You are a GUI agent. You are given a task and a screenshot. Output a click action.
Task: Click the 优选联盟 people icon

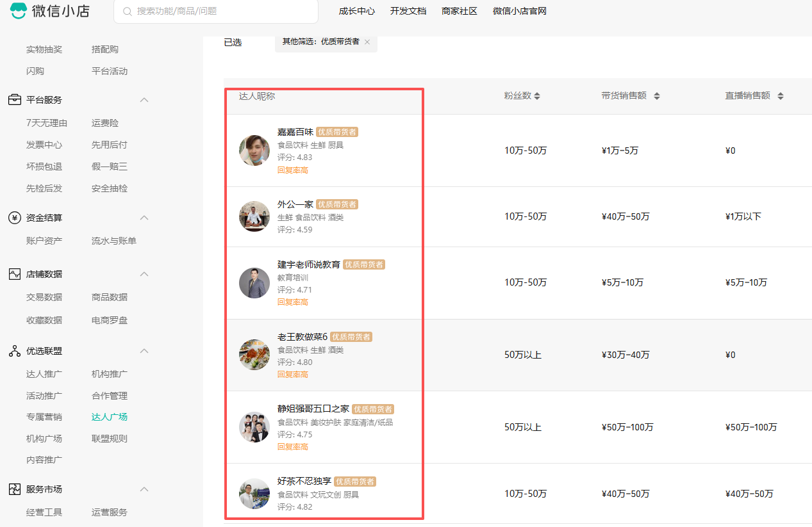pos(14,351)
